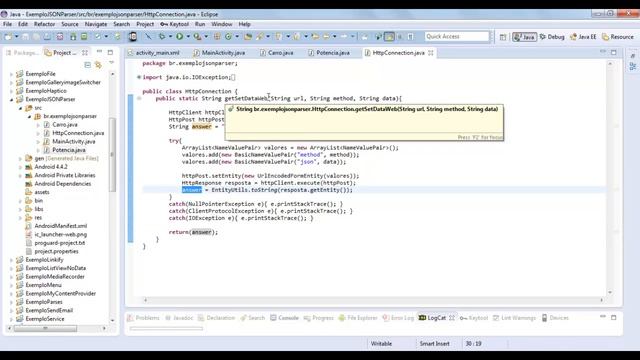Collapse the br.exemplojsonparser package node
This screenshot has width=640, height=360.
[29, 116]
